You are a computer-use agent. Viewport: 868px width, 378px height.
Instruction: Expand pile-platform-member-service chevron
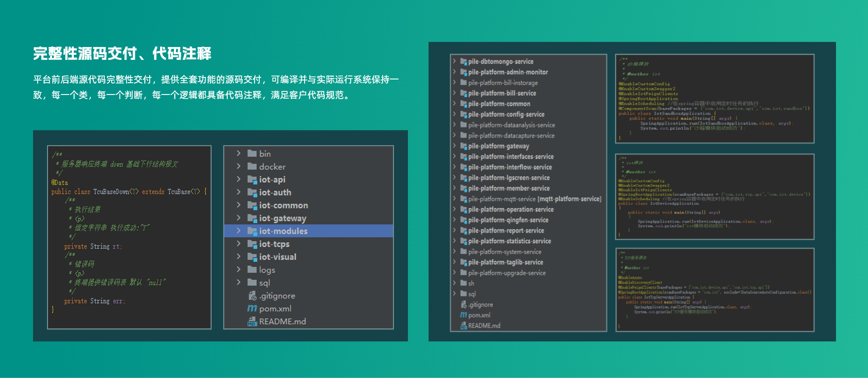(x=454, y=188)
